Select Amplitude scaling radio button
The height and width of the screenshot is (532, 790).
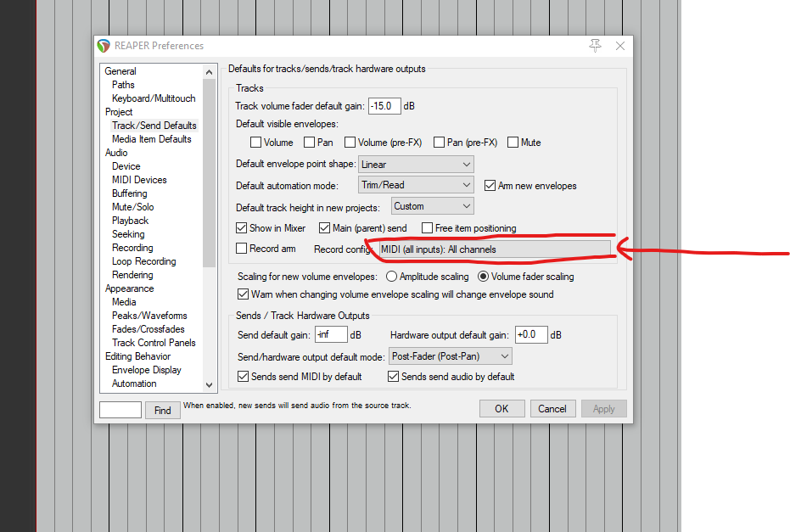pyautogui.click(x=391, y=277)
